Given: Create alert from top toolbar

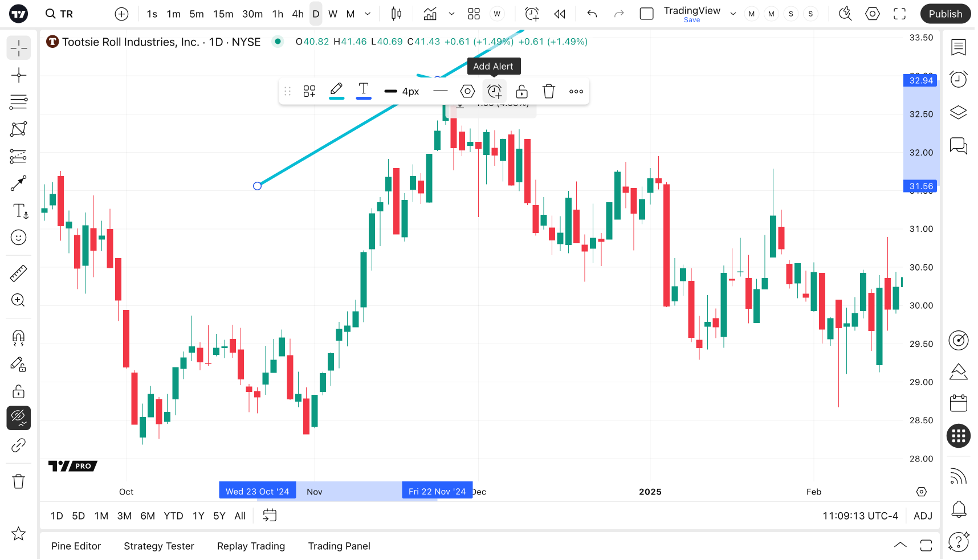Looking at the screenshot, I should coord(532,14).
